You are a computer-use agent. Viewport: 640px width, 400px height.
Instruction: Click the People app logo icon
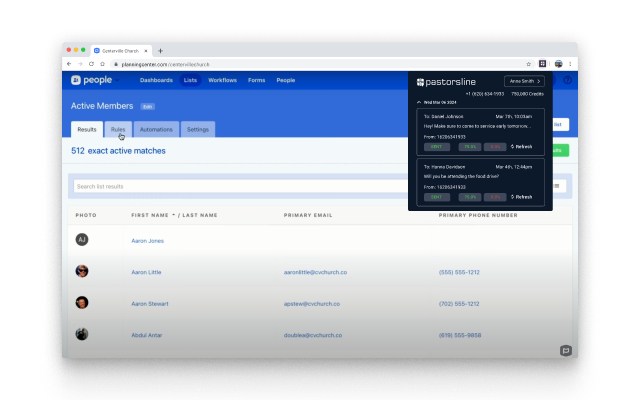coord(76,80)
